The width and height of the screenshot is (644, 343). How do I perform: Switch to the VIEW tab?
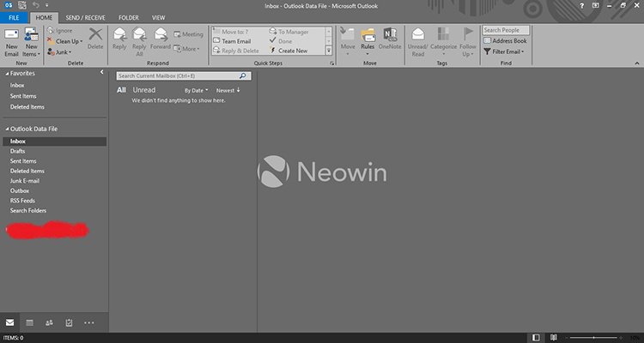[x=159, y=18]
